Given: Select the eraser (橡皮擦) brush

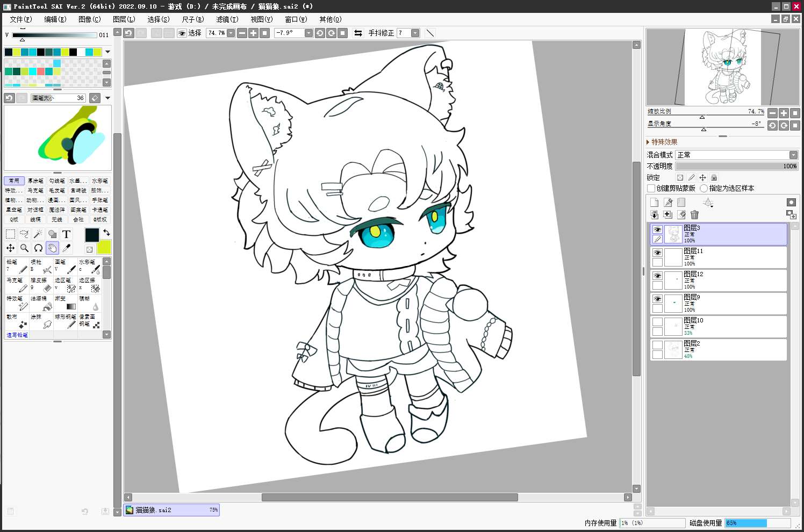Looking at the screenshot, I should (41, 284).
